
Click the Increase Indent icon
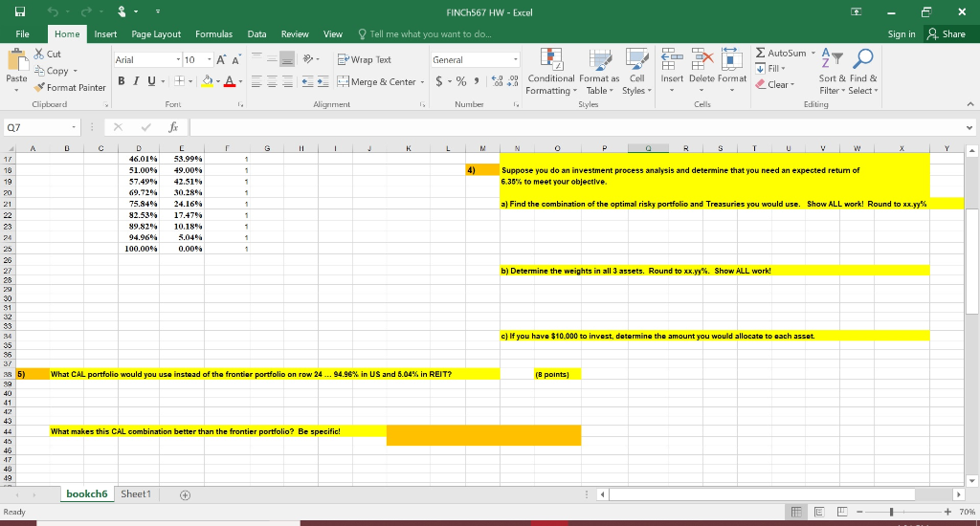coord(323,82)
